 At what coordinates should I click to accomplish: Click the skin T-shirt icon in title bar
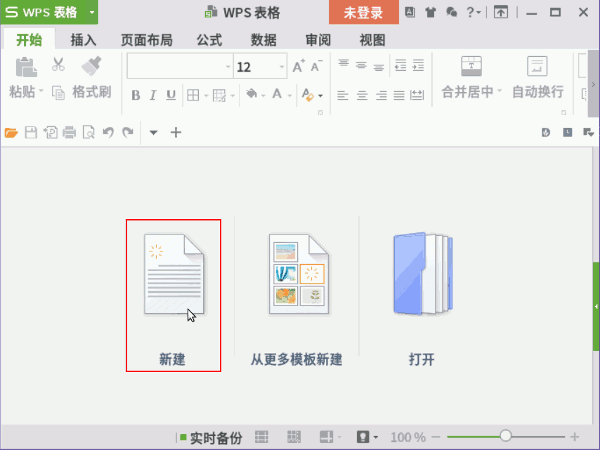430,12
